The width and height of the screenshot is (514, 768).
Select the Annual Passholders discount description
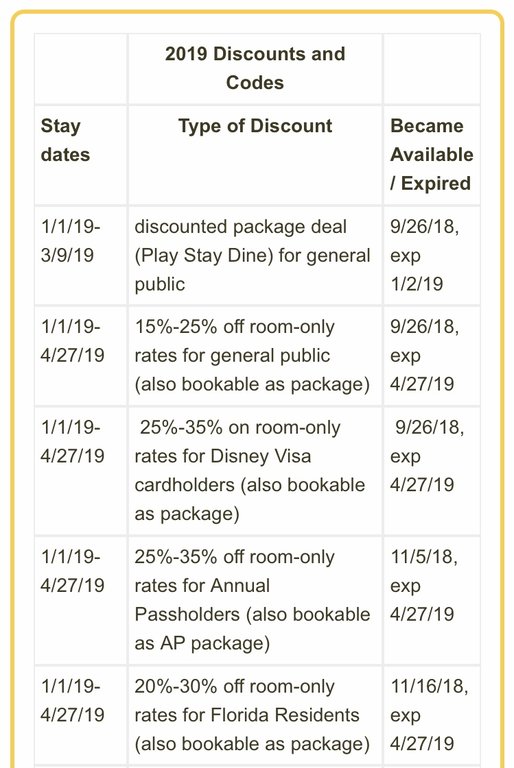pyautogui.click(x=252, y=600)
